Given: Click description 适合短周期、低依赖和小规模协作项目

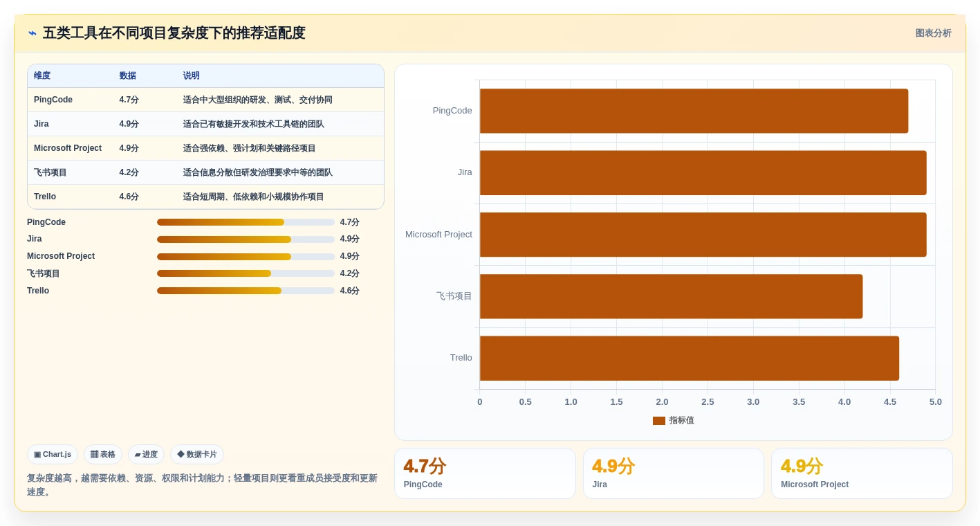Looking at the screenshot, I should tap(254, 197).
